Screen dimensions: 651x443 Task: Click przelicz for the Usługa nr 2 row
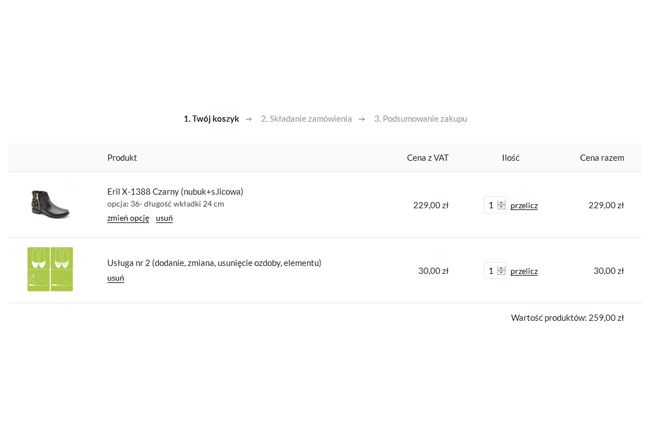pyautogui.click(x=524, y=271)
